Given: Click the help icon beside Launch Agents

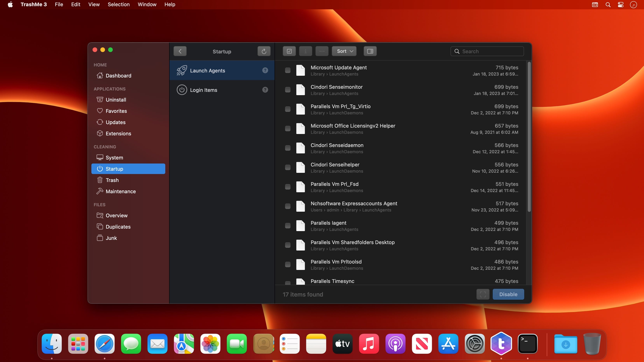Looking at the screenshot, I should 265,70.
